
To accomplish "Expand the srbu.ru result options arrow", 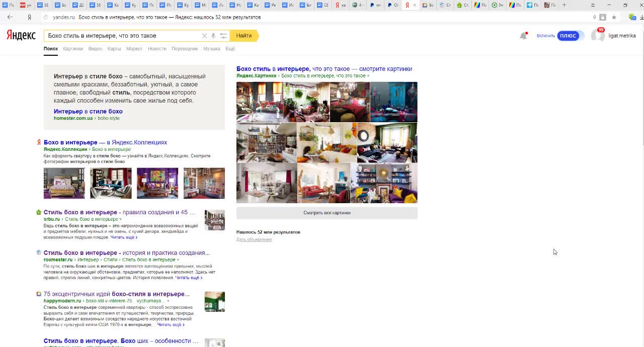I will click(120, 219).
